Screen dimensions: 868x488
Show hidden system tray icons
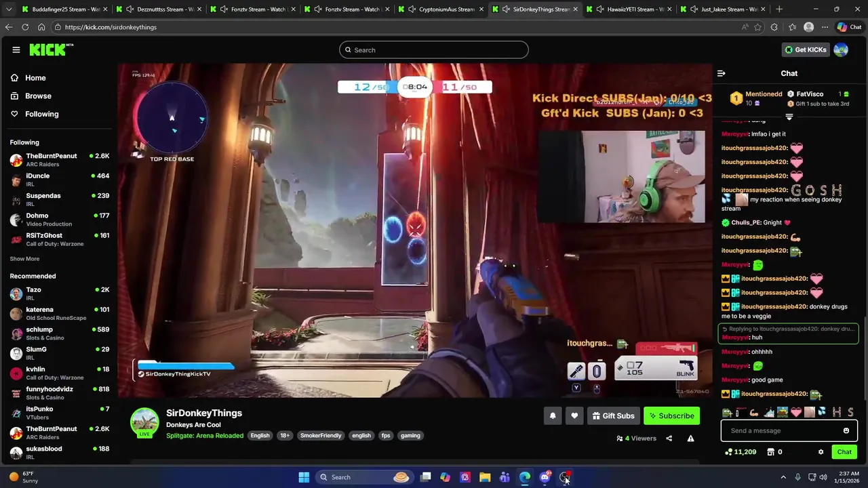[x=783, y=477]
